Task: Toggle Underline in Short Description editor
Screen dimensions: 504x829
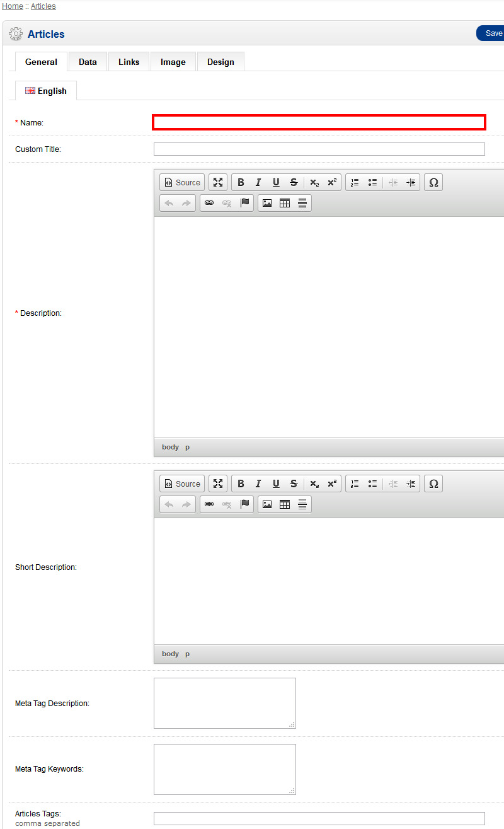Action: pyautogui.click(x=276, y=484)
